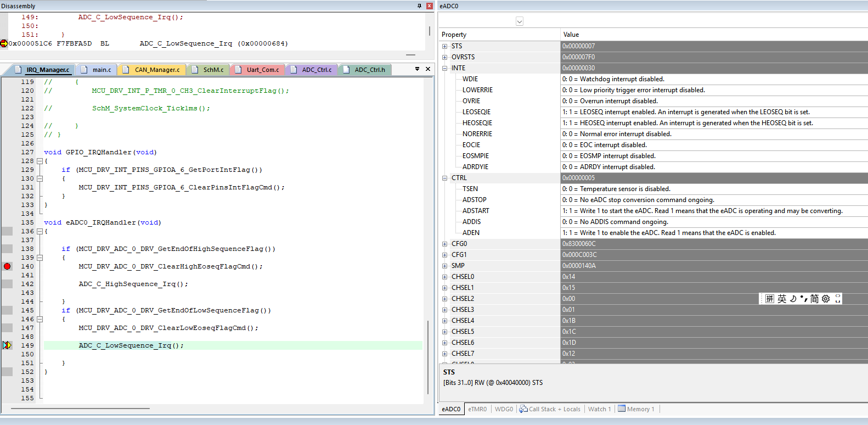This screenshot has height=425, width=868.
Task: Select the ADC_Ctrl.c tab
Action: click(x=312, y=70)
